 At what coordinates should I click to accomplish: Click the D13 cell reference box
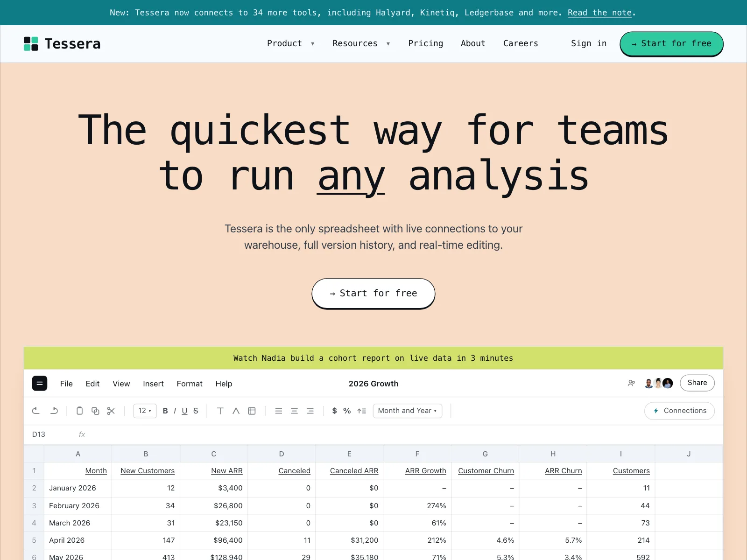39,434
